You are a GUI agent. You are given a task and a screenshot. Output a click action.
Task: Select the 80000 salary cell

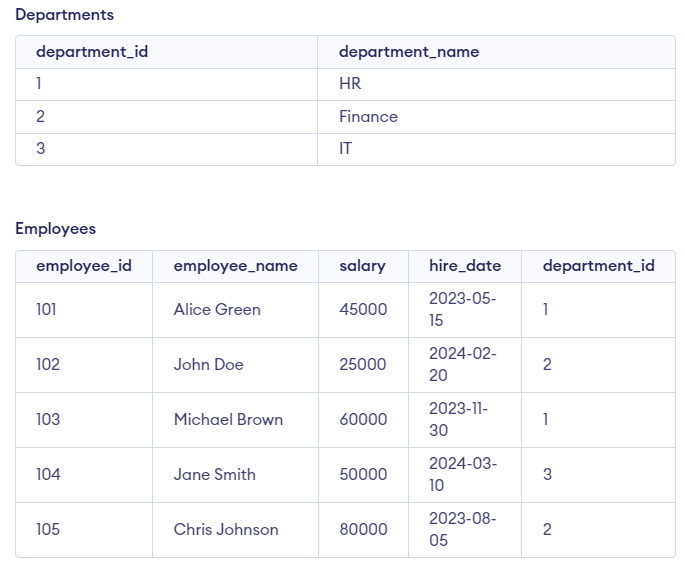(363, 530)
